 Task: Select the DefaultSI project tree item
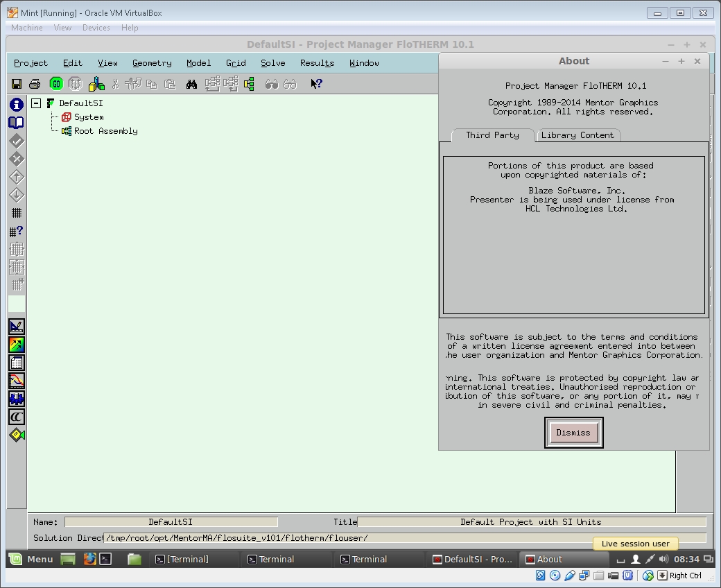pos(81,103)
